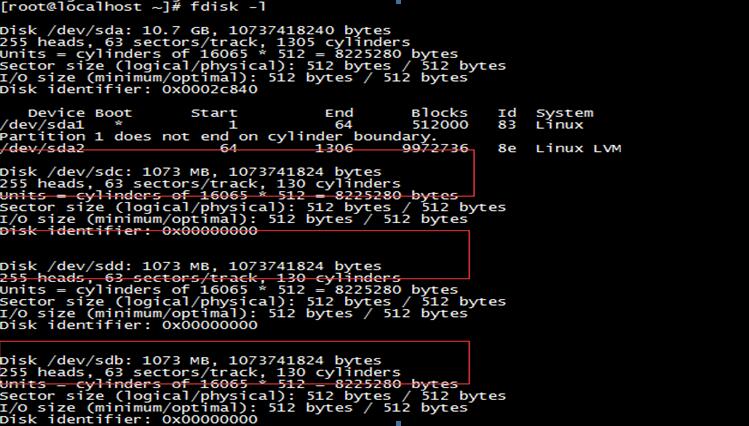Click the 8e partition Id value
The width and height of the screenshot is (749, 426).
tap(507, 149)
